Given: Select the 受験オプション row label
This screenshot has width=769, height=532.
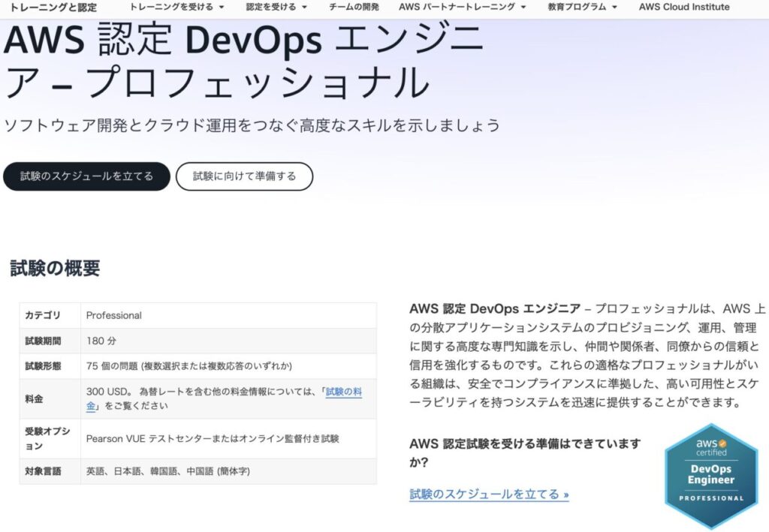Looking at the screenshot, I should click(47, 438).
